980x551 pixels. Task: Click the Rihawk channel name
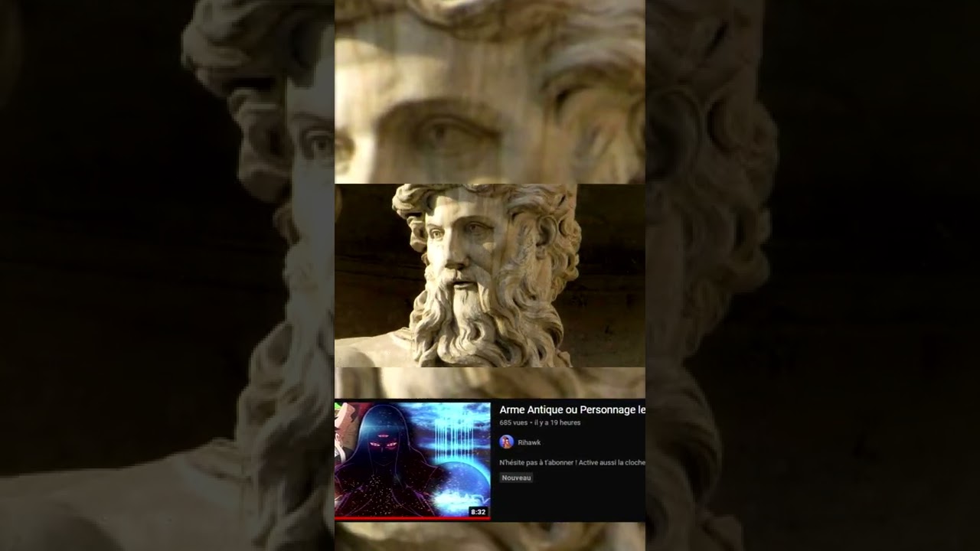[529, 442]
